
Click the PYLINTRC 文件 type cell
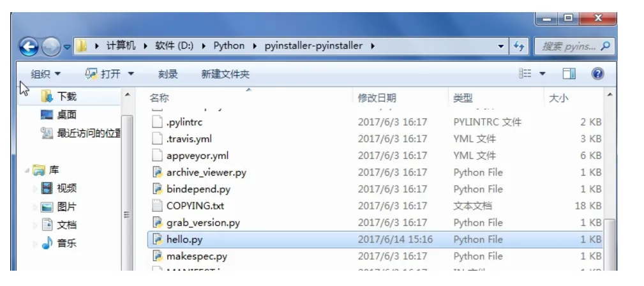tap(487, 122)
